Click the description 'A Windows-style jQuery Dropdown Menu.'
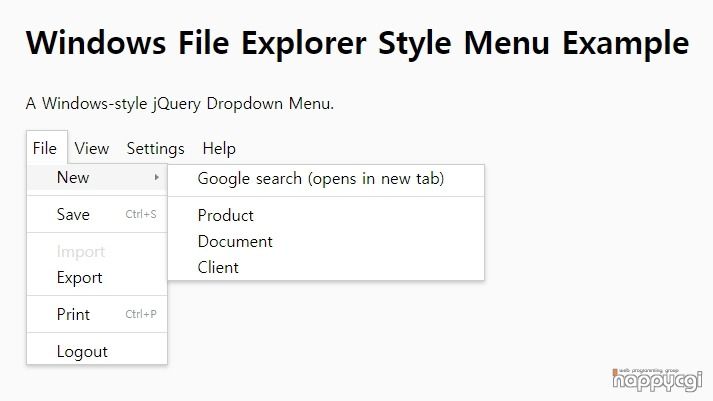The image size is (713, 401). pos(180,104)
